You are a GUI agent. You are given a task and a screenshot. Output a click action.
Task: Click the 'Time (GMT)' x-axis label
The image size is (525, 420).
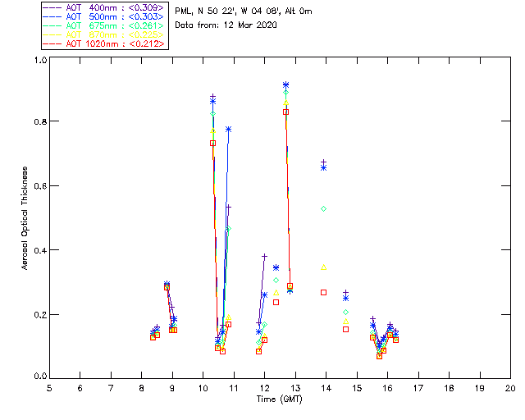pos(279,399)
